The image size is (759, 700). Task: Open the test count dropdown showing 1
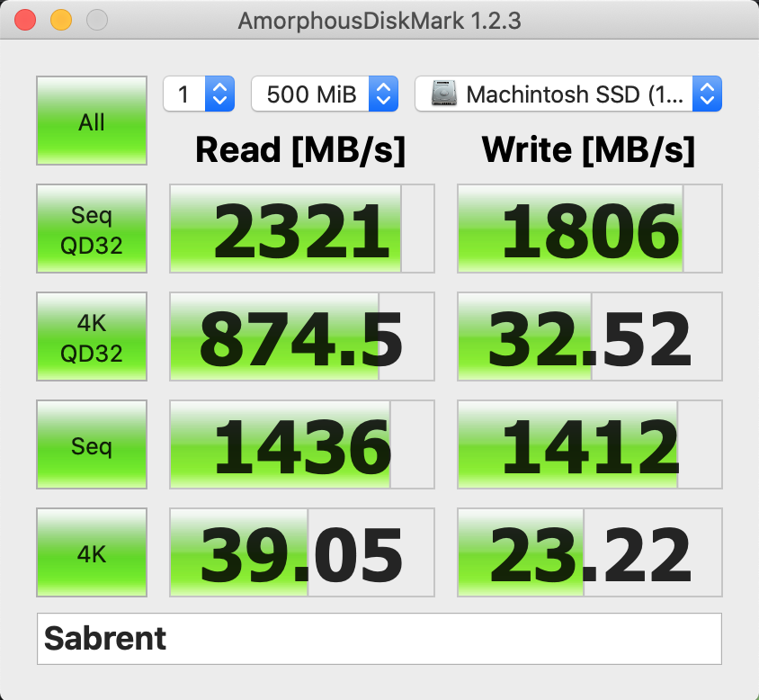click(199, 94)
